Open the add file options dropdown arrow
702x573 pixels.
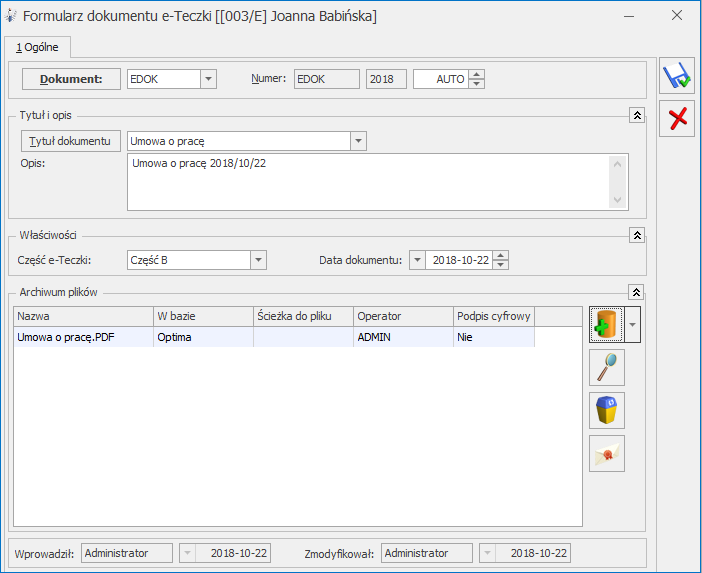point(633,326)
